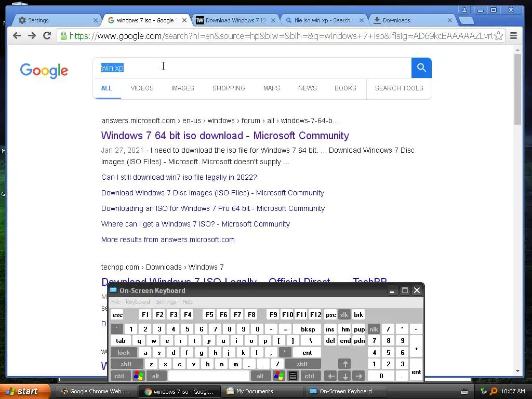Select the SHOPPING search filter
Viewport: 532px width, 399px height.
(229, 88)
